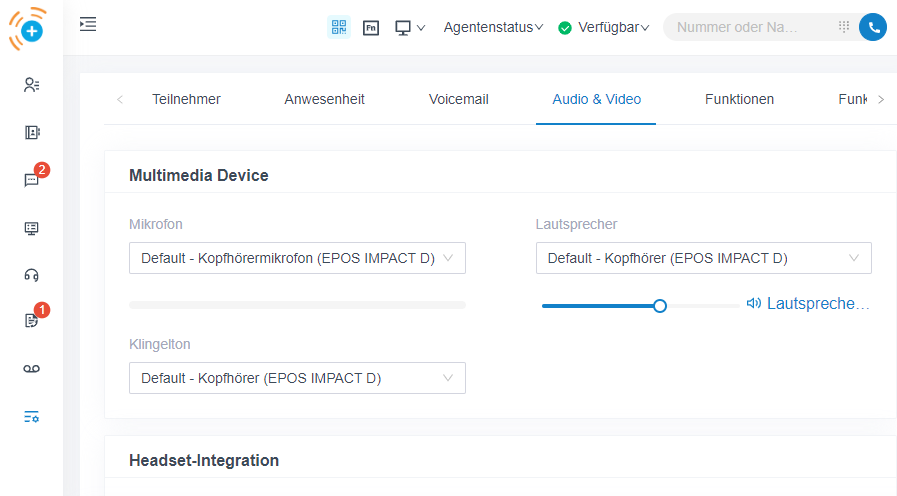Open the headset call center icon

(31, 275)
